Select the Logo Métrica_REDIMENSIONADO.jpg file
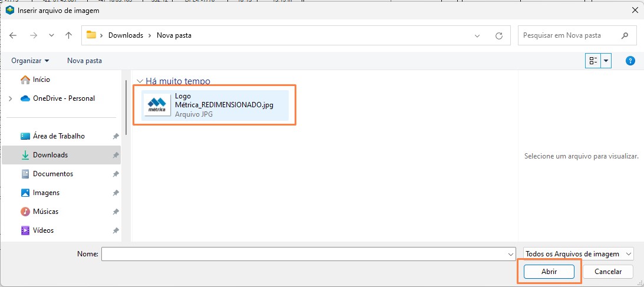Viewport: 644px width, 287px height. (215, 105)
